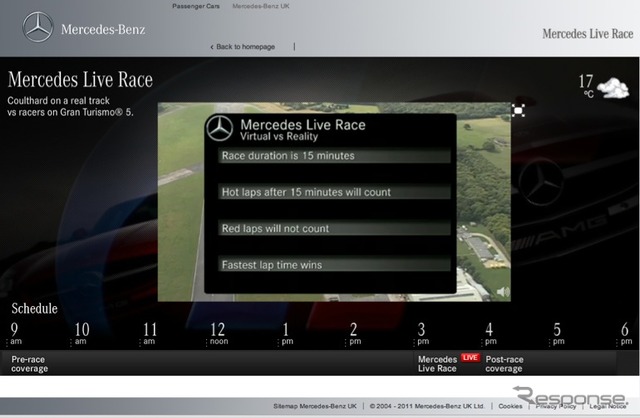Click the 10 am timeline marker
Viewport: 640px width, 418px height.
[81, 334]
